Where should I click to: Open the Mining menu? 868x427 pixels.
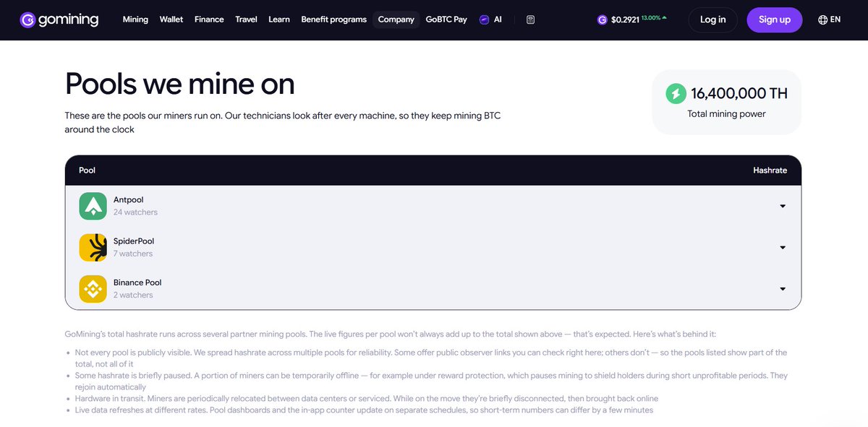(x=135, y=20)
